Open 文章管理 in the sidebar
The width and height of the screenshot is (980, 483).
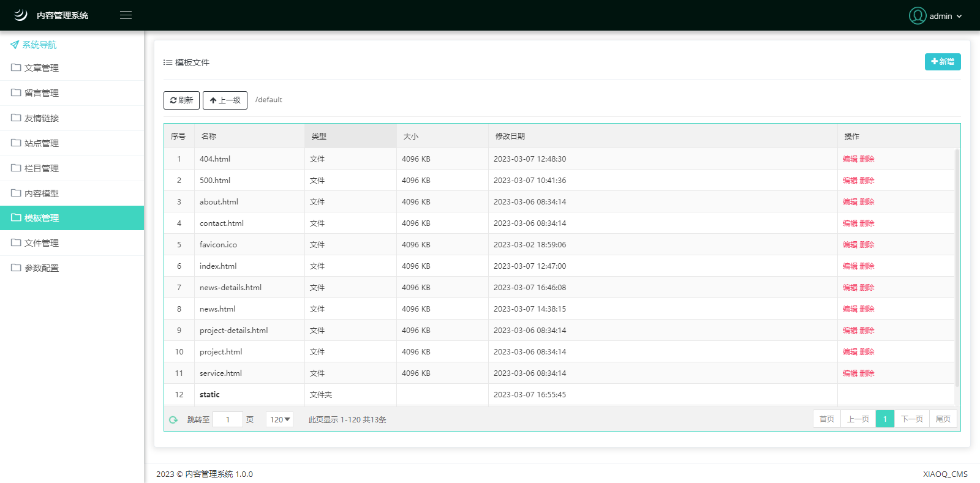tap(72, 68)
